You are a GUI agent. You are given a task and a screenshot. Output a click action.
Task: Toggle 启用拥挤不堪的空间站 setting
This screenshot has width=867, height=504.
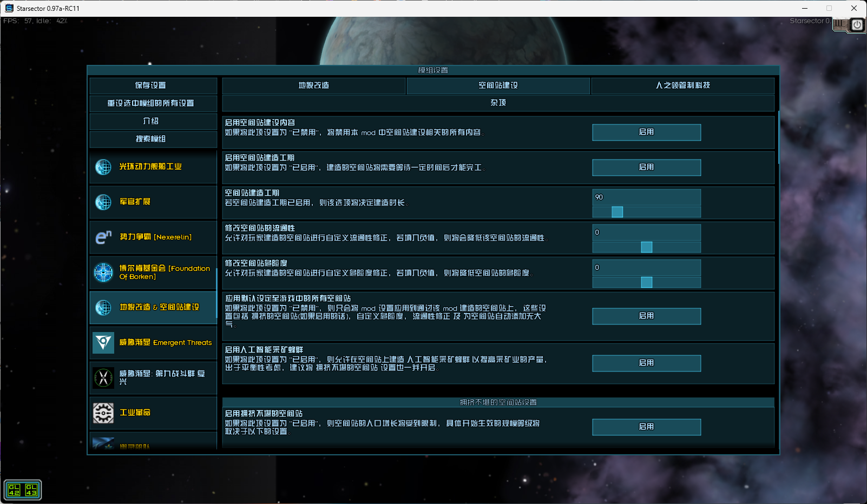(x=646, y=427)
